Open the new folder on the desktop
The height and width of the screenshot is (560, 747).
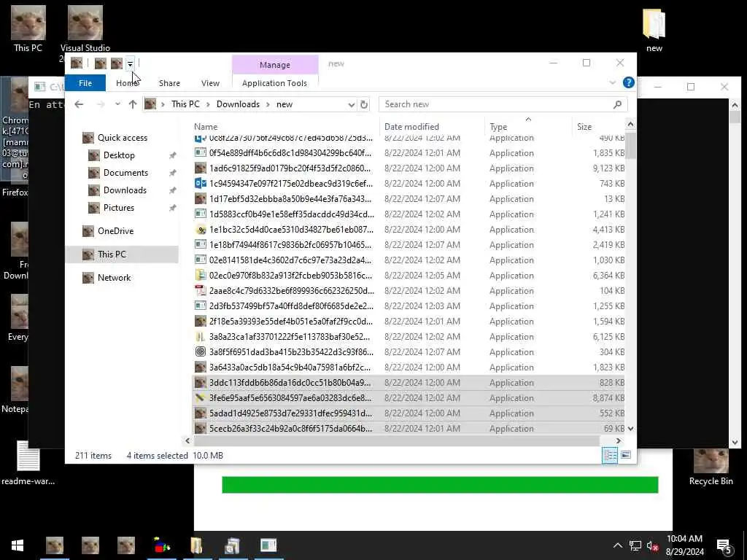[x=654, y=30]
